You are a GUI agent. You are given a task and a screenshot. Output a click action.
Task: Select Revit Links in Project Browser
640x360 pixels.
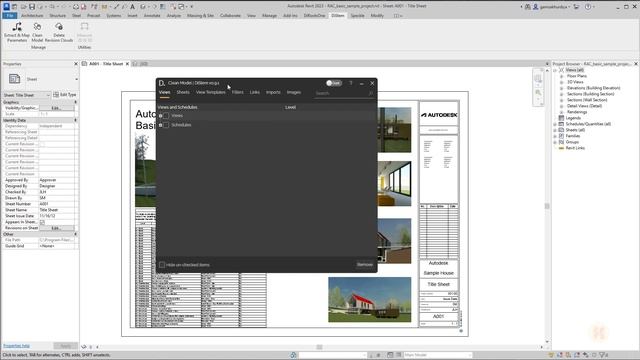pyautogui.click(x=575, y=148)
